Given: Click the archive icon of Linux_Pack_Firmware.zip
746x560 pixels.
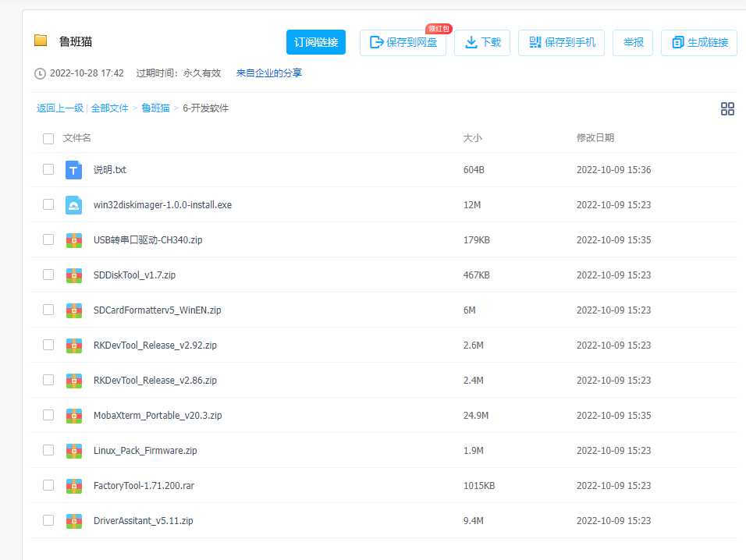Looking at the screenshot, I should tap(74, 451).
